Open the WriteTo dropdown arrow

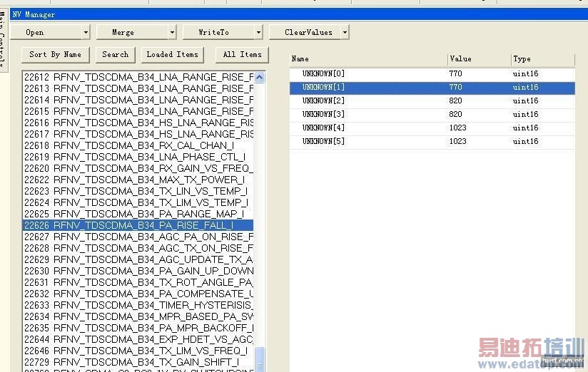click(x=258, y=32)
